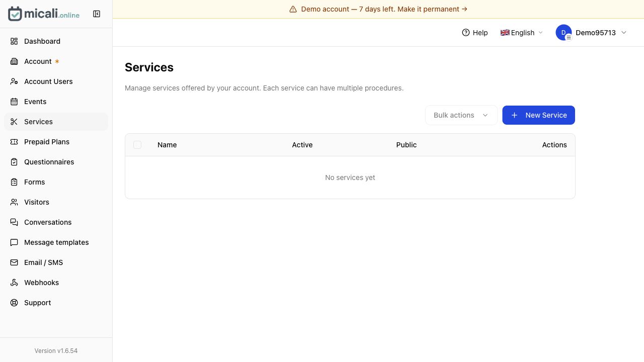Open Webhooks settings page
This screenshot has height=362, width=644.
[x=56, y=283]
